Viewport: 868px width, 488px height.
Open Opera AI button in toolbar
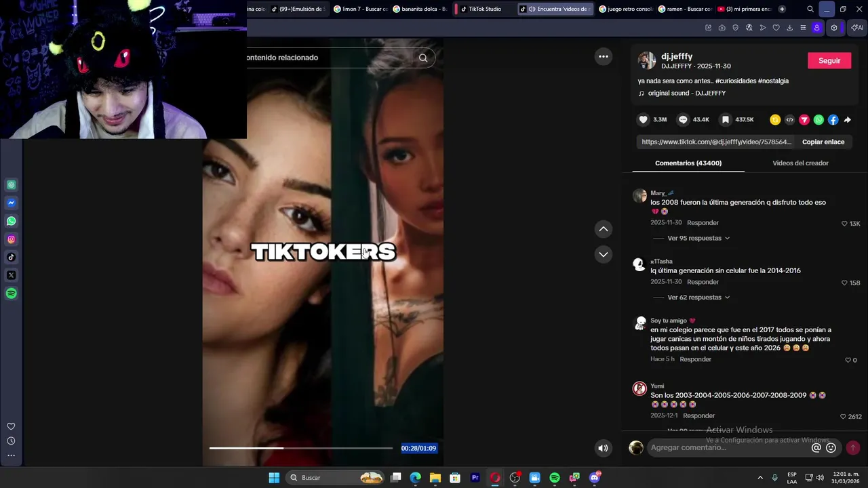point(857,28)
